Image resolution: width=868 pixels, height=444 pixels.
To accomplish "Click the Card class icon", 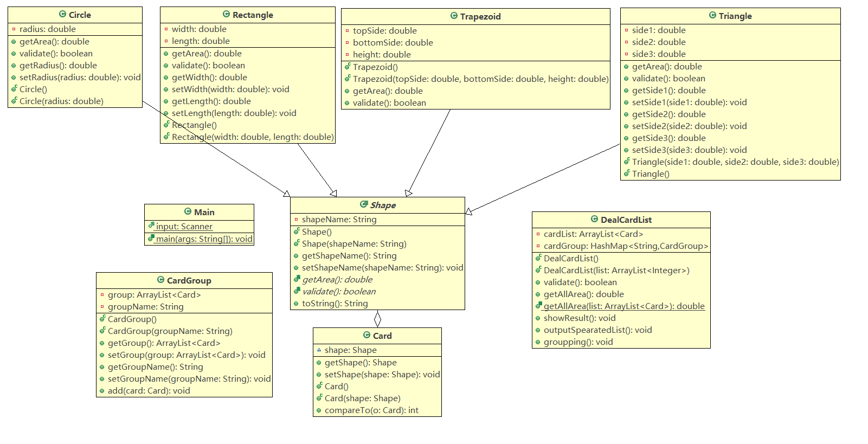I will [x=367, y=335].
